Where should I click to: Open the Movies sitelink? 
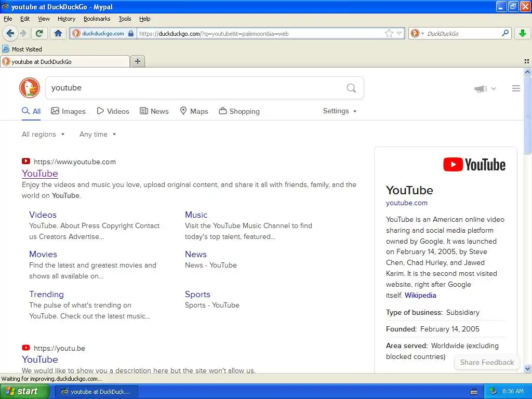point(43,254)
